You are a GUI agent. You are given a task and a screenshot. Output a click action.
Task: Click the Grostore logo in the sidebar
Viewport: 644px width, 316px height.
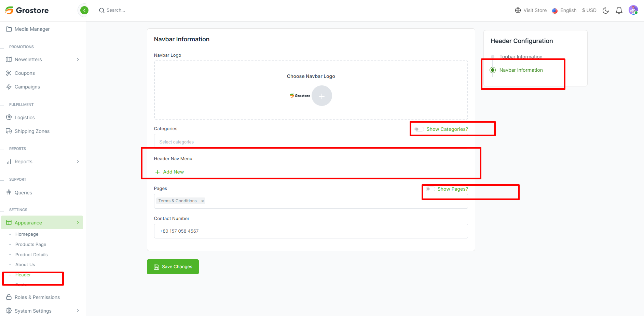(27, 10)
